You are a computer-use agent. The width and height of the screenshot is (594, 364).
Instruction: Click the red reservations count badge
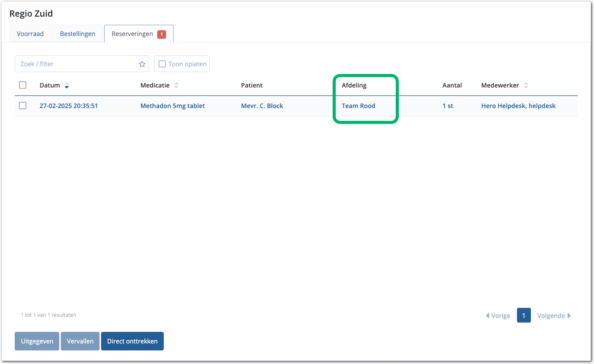click(x=161, y=34)
